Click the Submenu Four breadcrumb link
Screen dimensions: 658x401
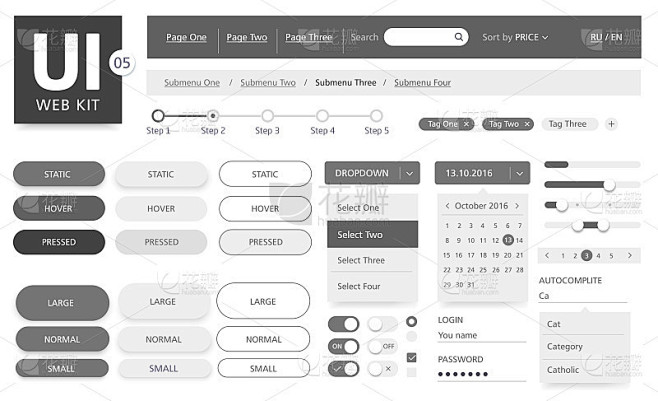(422, 83)
